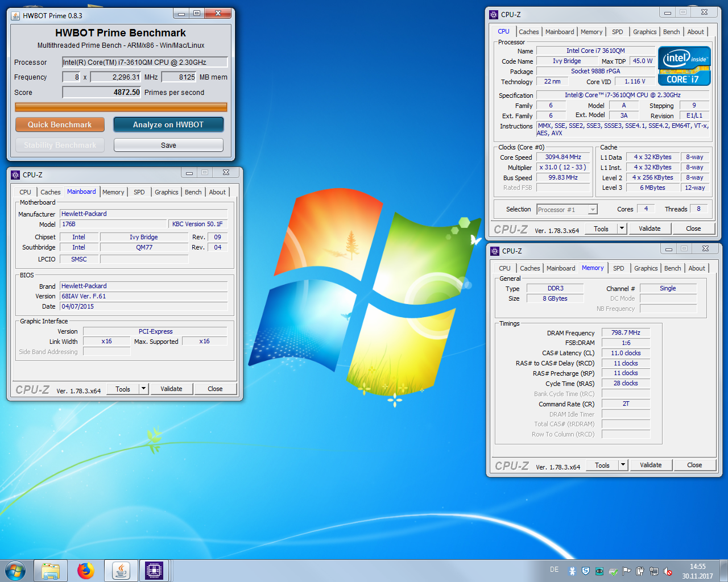Click the Tools button in the Memory CPU-Z window
The width and height of the screenshot is (728, 582).
pyautogui.click(x=602, y=465)
